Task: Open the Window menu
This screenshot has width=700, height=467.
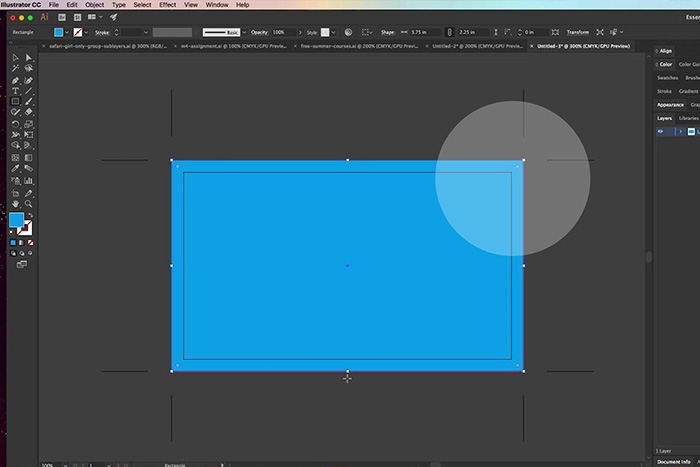Action: pos(217,4)
